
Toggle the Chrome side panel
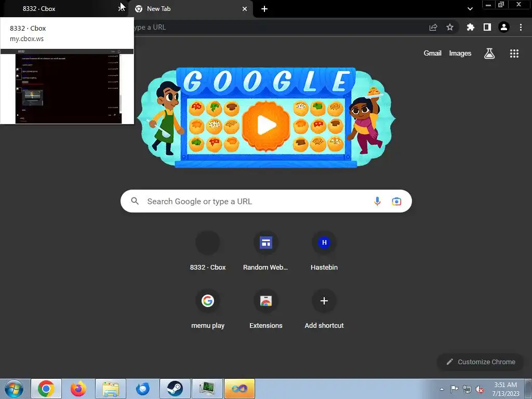click(x=487, y=27)
